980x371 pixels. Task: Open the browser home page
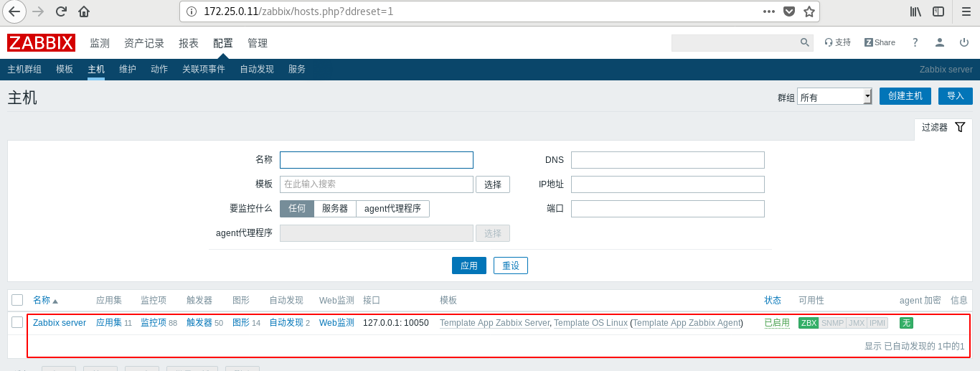pos(84,11)
